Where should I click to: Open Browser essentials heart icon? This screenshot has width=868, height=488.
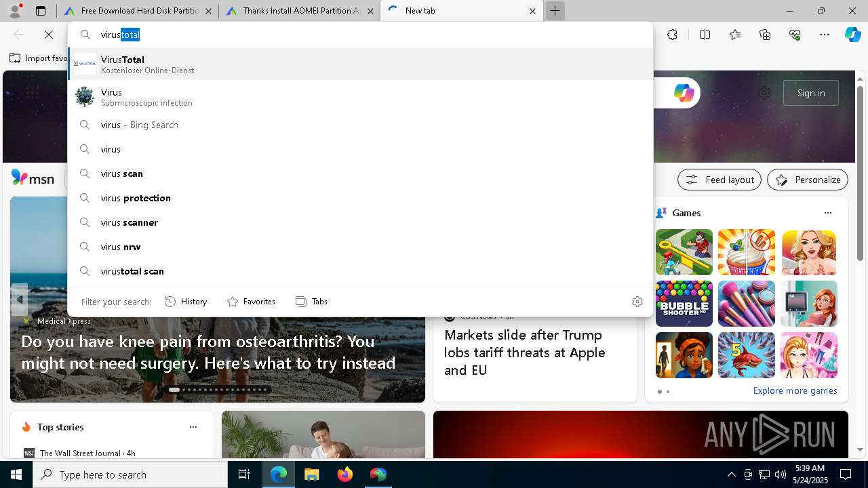pyautogui.click(x=795, y=35)
